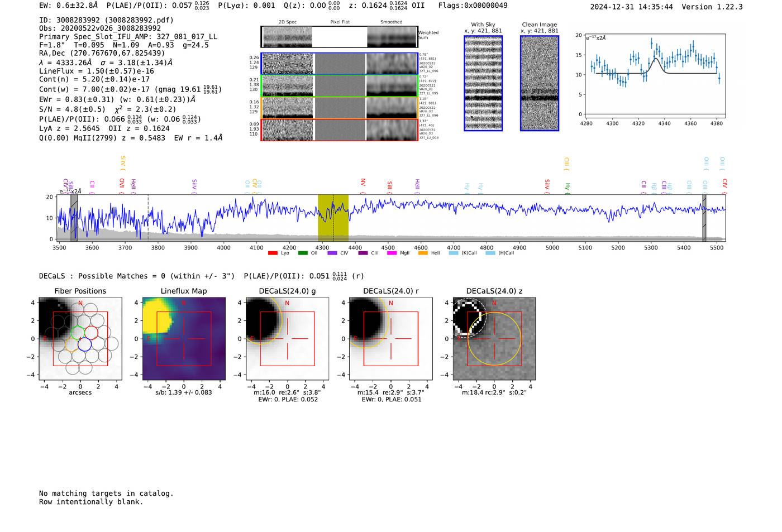This screenshot has width=782, height=532.
Task: Select the With Sky fiber image
Action: click(x=483, y=83)
